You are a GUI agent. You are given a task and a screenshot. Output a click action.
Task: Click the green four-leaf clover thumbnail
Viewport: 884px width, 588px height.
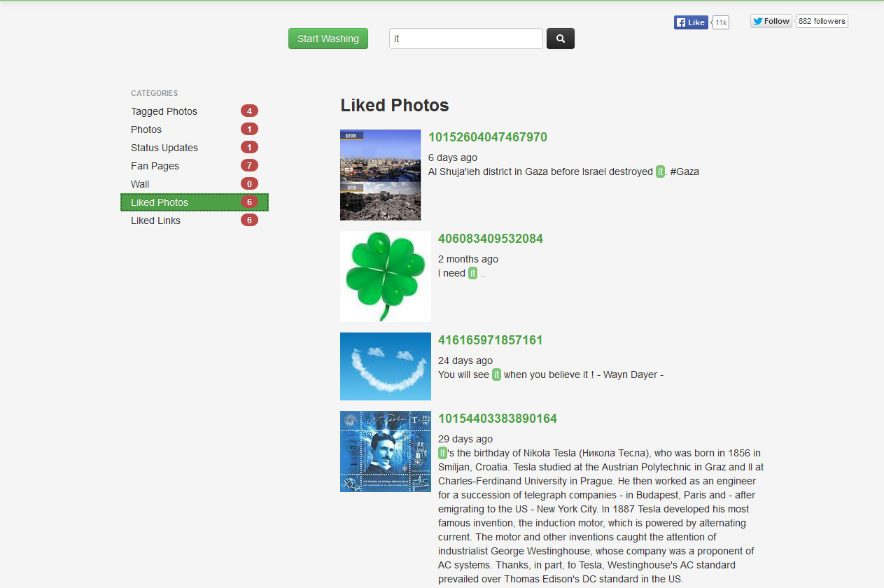pos(386,276)
